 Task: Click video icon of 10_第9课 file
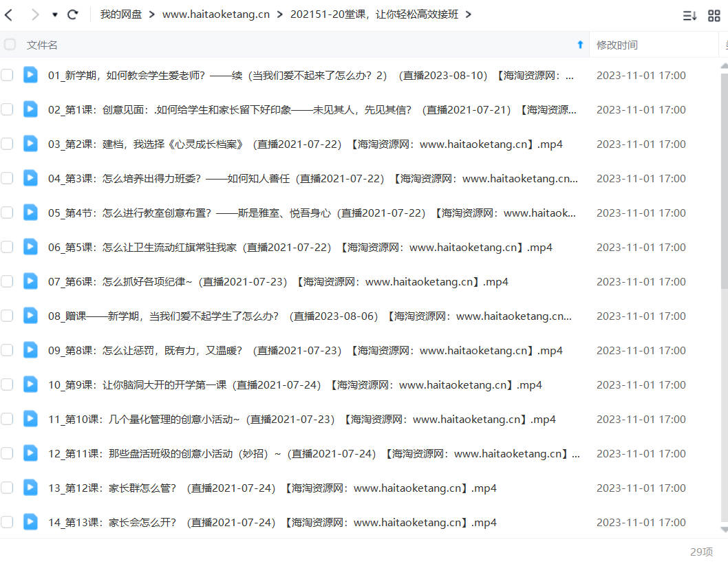(30, 383)
